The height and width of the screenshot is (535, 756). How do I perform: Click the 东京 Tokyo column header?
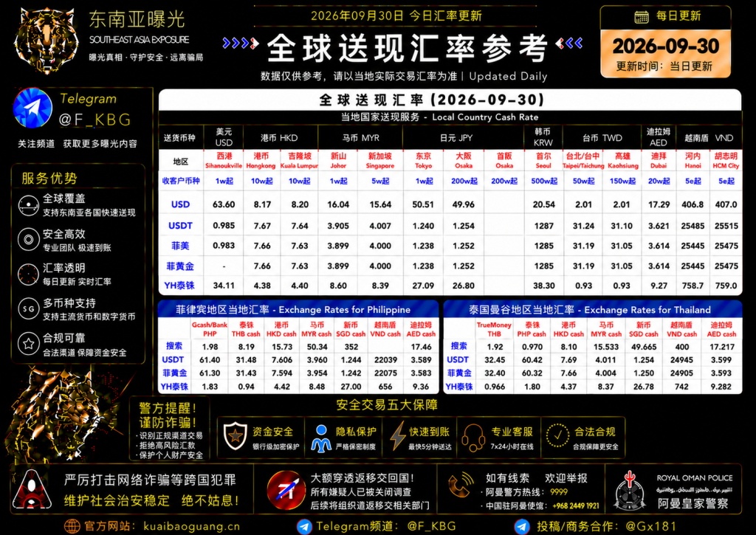pos(423,161)
